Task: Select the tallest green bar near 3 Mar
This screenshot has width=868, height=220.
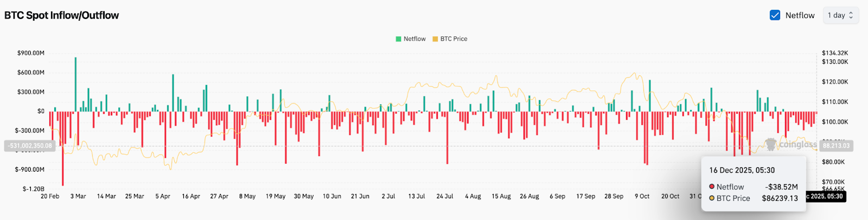Action: click(x=75, y=84)
